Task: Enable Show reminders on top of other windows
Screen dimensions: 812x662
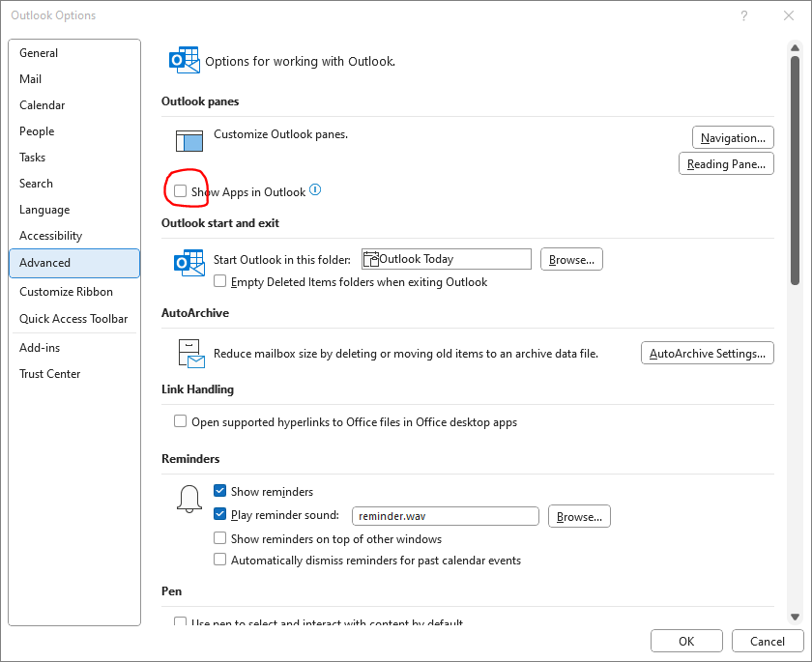Action: (x=220, y=538)
